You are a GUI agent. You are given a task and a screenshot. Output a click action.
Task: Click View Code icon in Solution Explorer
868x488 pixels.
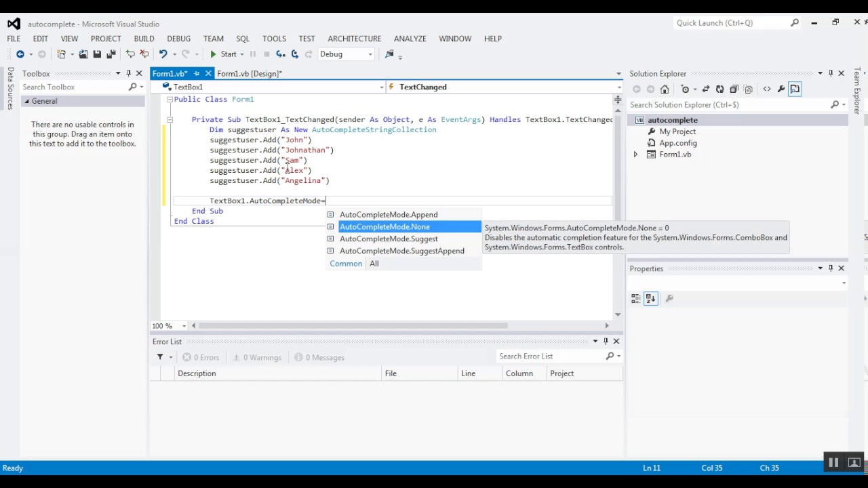767,89
